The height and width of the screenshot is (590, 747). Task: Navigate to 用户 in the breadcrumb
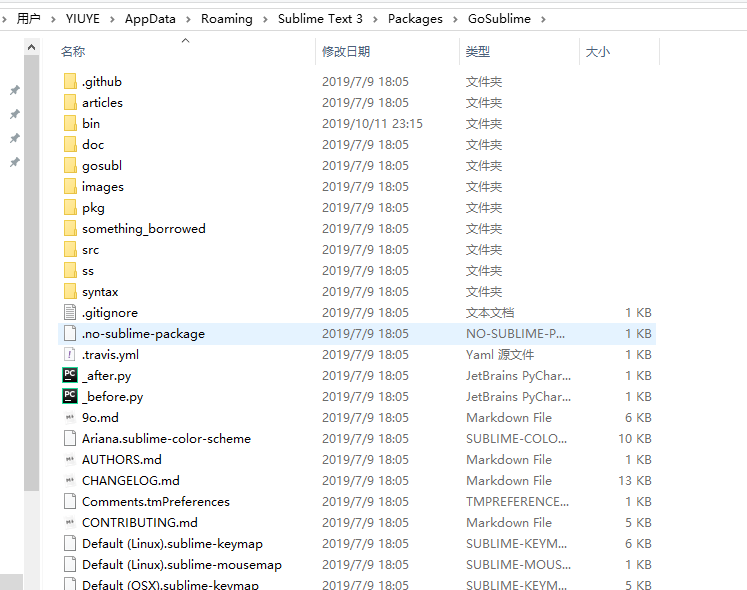coord(29,19)
